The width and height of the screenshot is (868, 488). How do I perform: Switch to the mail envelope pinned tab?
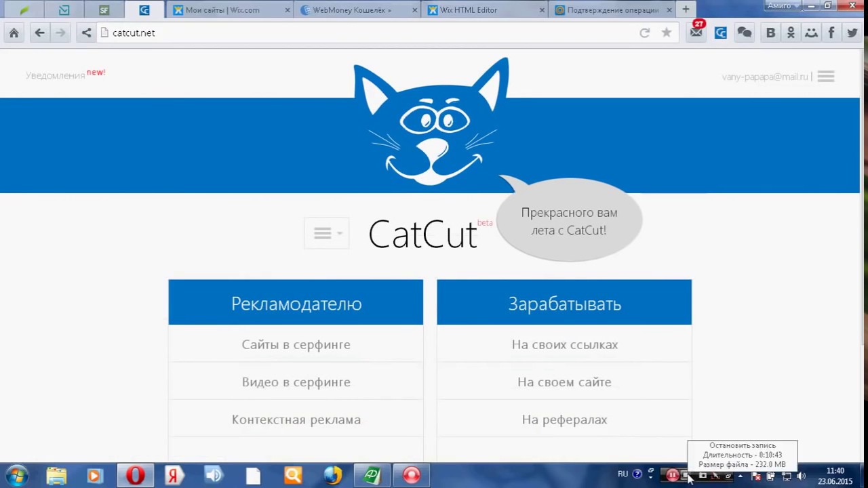pyautogui.click(x=64, y=9)
